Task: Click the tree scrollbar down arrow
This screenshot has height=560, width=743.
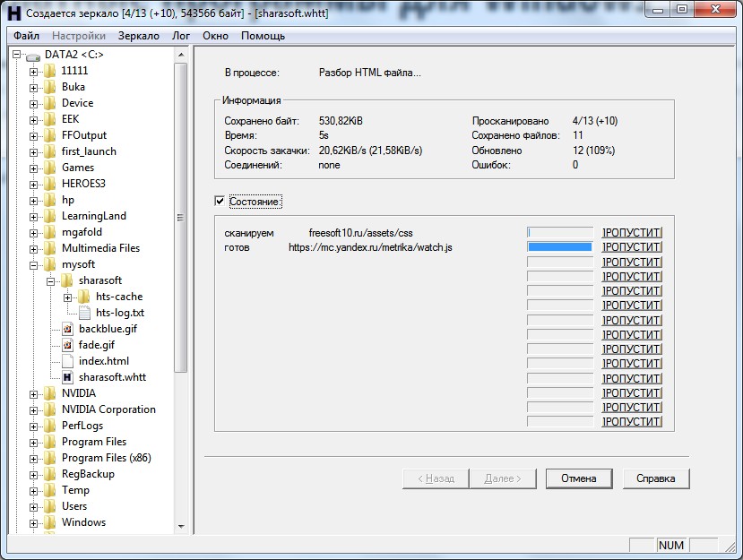Action: (x=181, y=526)
